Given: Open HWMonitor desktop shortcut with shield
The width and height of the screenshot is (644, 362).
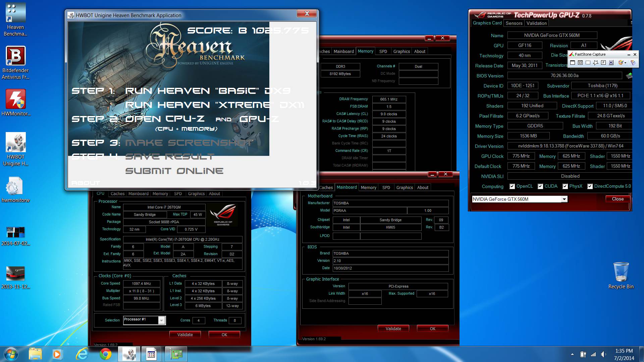Looking at the screenshot, I should point(15,103).
